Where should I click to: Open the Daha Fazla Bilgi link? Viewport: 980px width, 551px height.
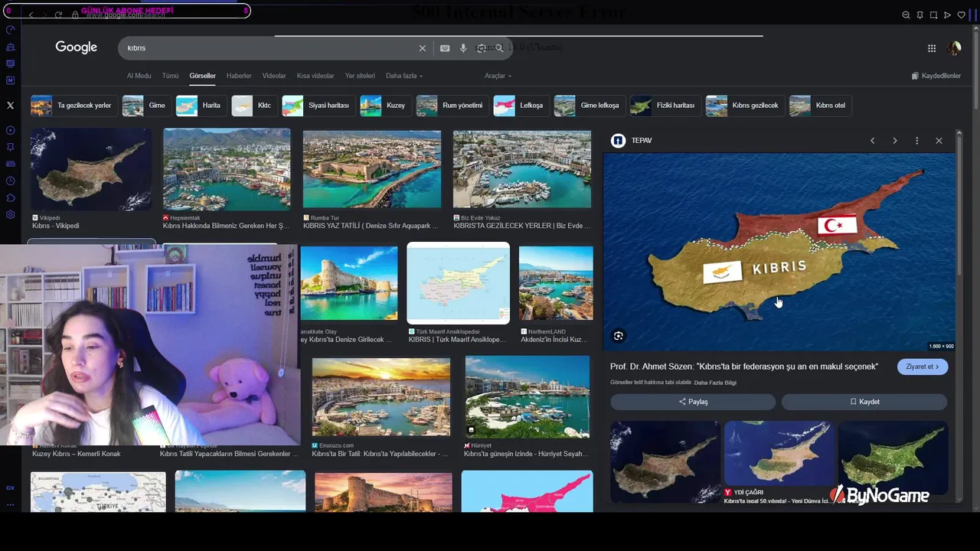(x=715, y=383)
